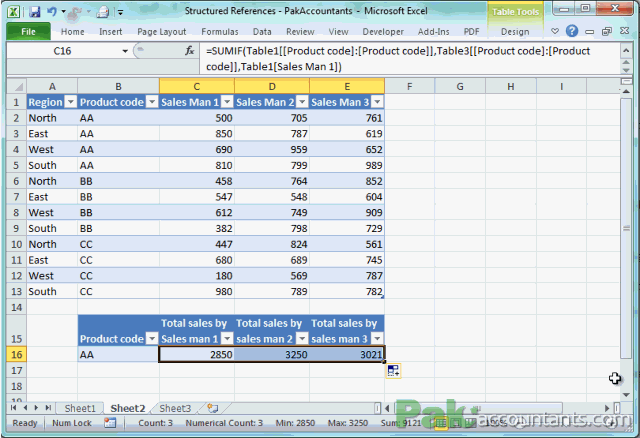Click the 'North' cell in row 2
This screenshot has height=438, width=640.
52,118
